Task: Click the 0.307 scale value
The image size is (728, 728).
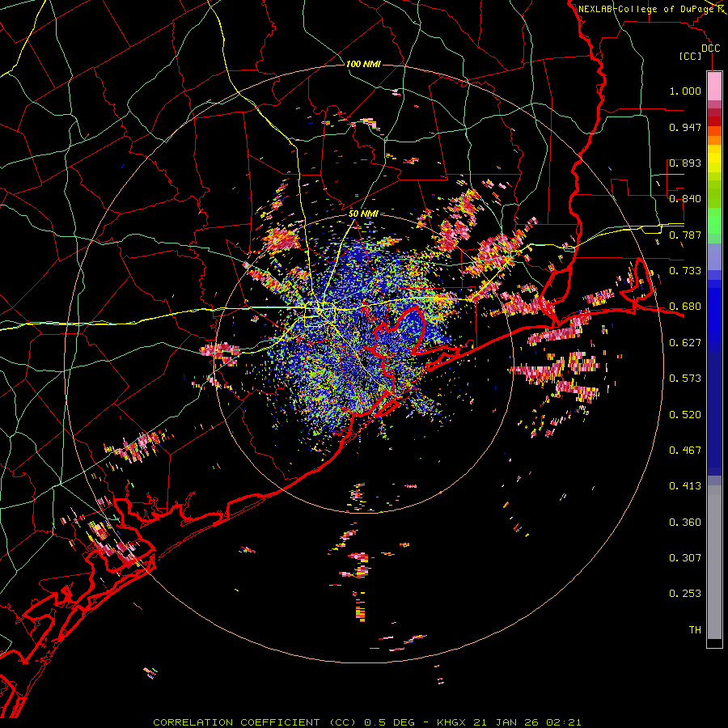Action: coord(685,558)
